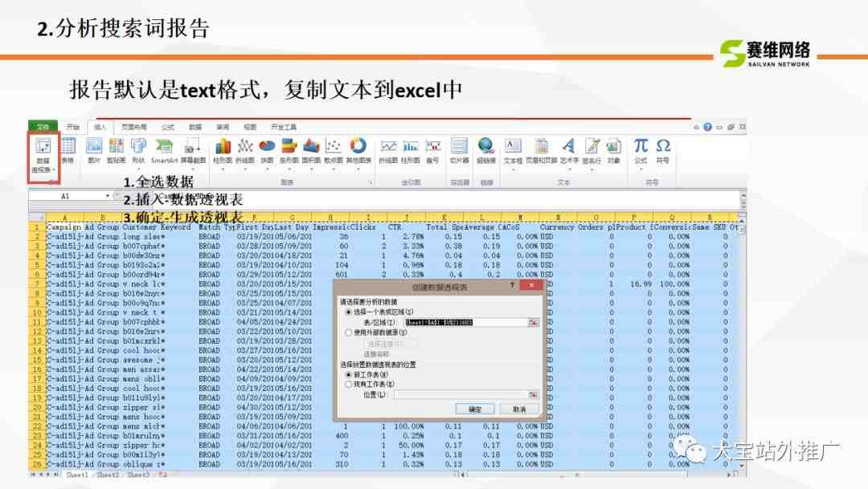Click the 屏幕截图 screenshot tool

(x=193, y=150)
